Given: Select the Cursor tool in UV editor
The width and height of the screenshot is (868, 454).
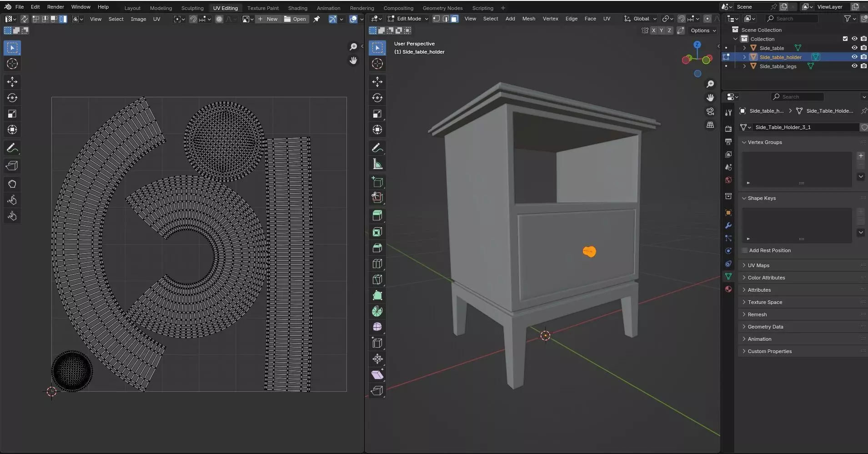Looking at the screenshot, I should pyautogui.click(x=12, y=64).
